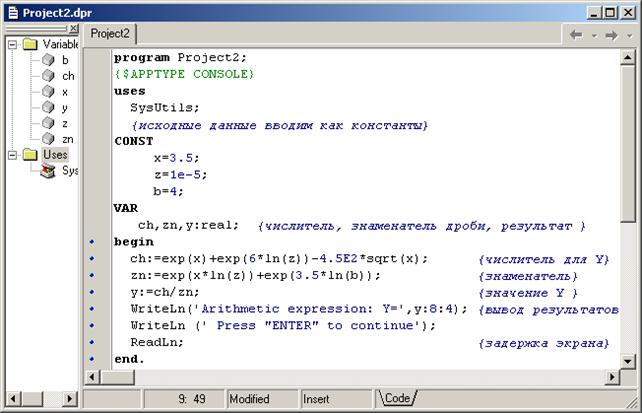Click the 'y:=ch/zn;' statement

165,292
